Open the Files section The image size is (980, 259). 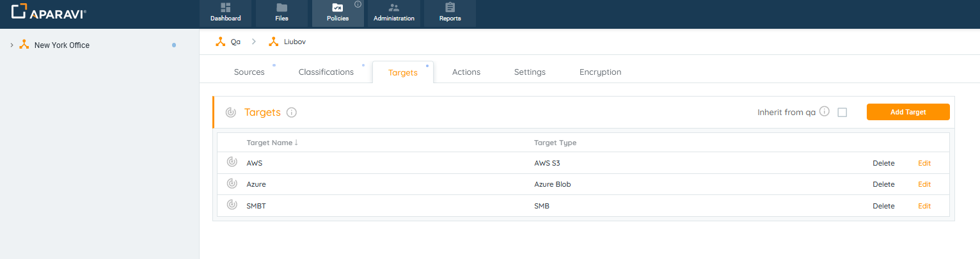point(281,8)
